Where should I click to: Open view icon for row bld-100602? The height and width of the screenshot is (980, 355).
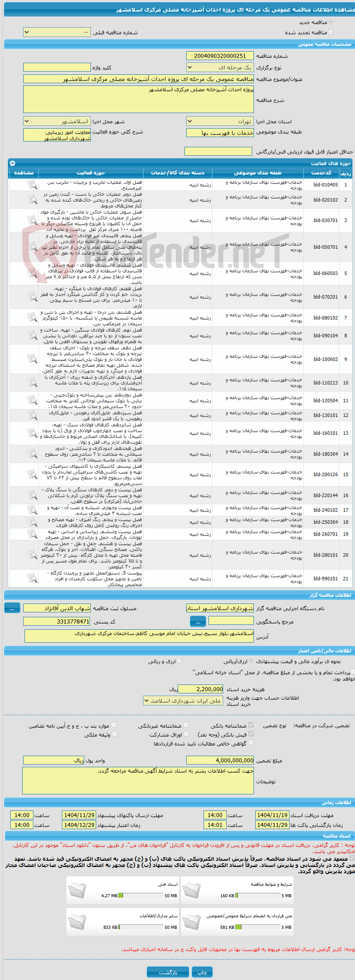coord(32,359)
